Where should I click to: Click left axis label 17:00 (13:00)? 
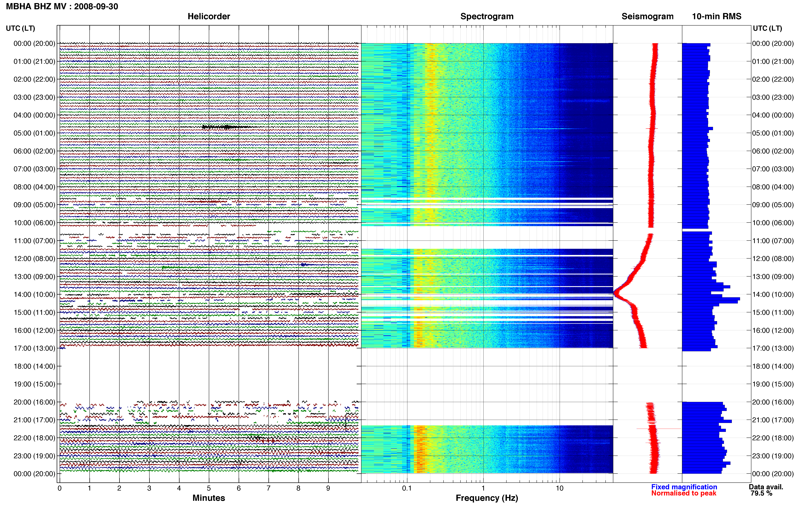pos(34,348)
